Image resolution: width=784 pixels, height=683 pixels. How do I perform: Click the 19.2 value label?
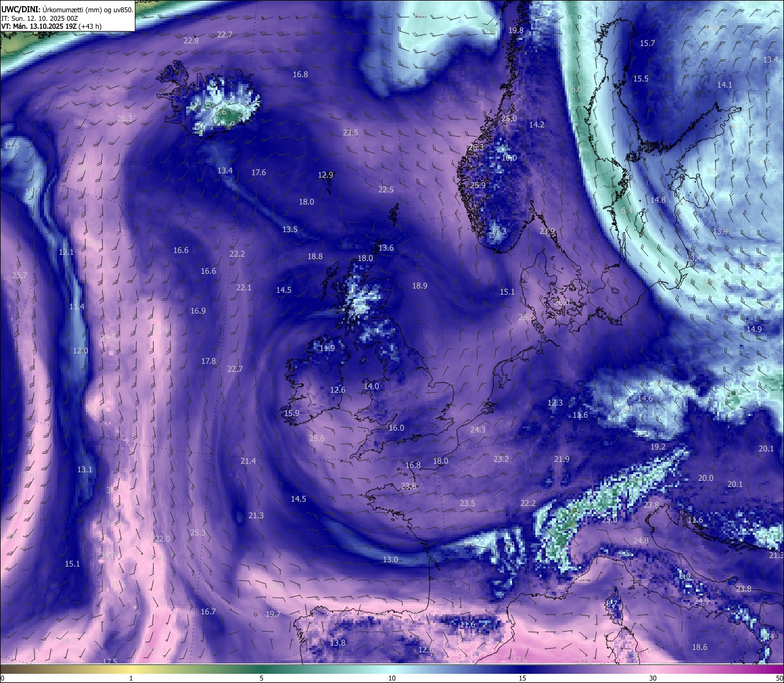658,447
